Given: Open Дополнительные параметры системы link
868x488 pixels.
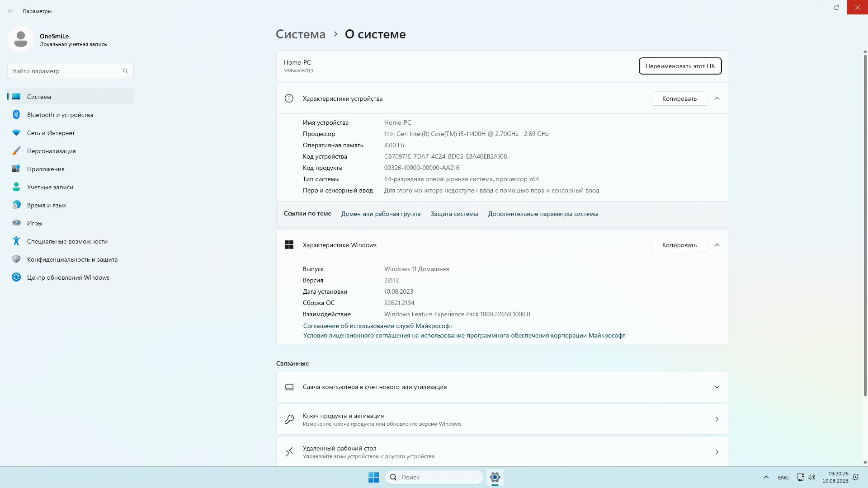Looking at the screenshot, I should (543, 214).
